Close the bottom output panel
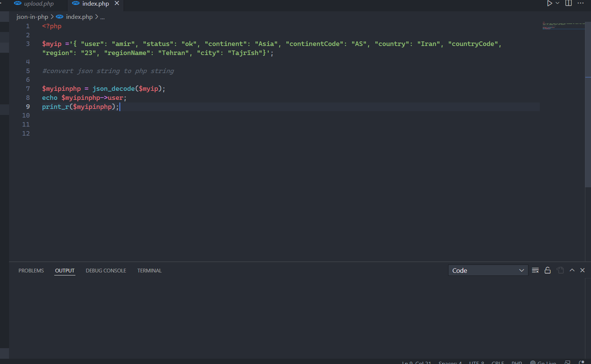This screenshot has width=591, height=364. (582, 270)
